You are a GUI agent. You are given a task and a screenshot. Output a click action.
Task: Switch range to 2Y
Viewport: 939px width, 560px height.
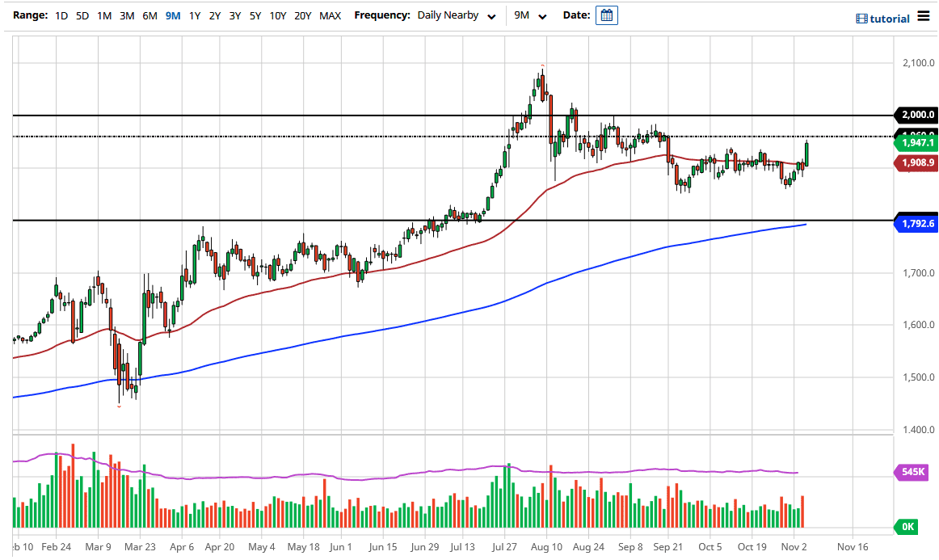(214, 15)
